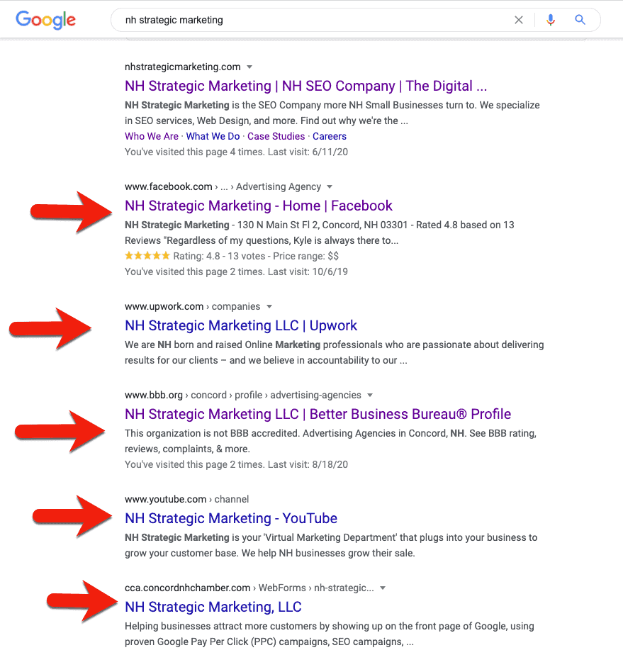
Task: Click the magnifying glass search icon
Action: [580, 20]
